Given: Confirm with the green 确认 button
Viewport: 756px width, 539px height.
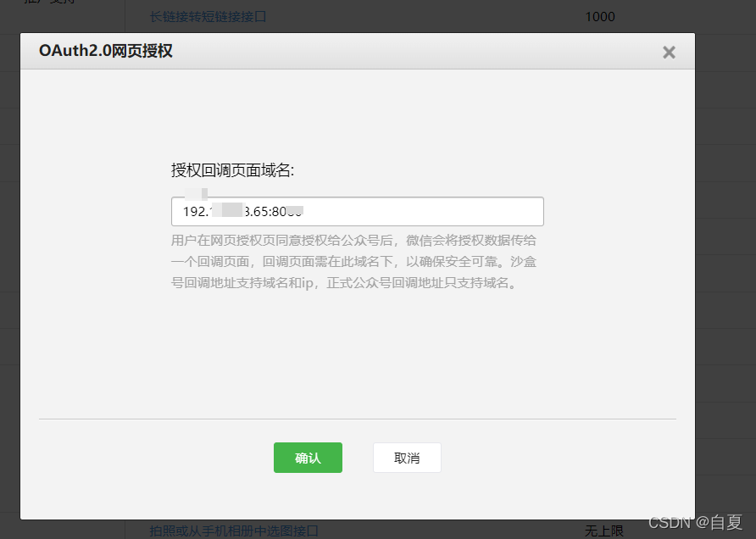Looking at the screenshot, I should (x=309, y=458).
